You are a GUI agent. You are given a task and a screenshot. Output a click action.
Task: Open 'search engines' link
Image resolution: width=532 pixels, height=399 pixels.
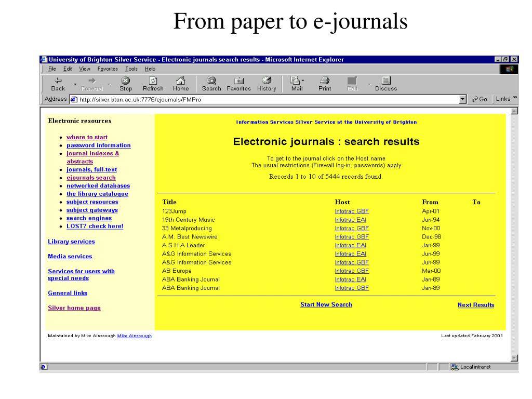click(89, 218)
